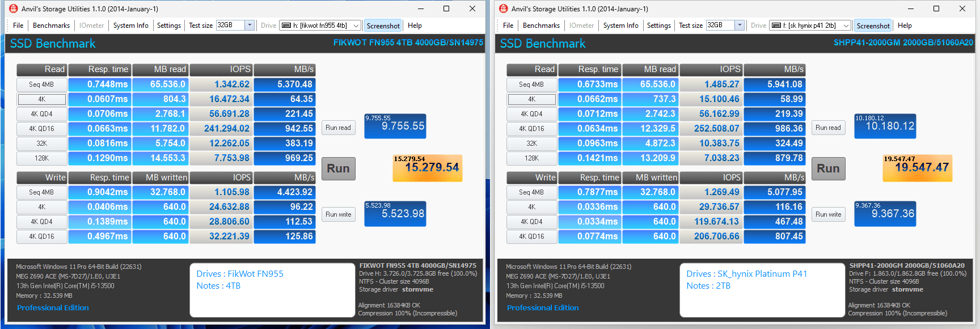
Task: Select read Seq 4MB test in right window
Action: coord(532,85)
